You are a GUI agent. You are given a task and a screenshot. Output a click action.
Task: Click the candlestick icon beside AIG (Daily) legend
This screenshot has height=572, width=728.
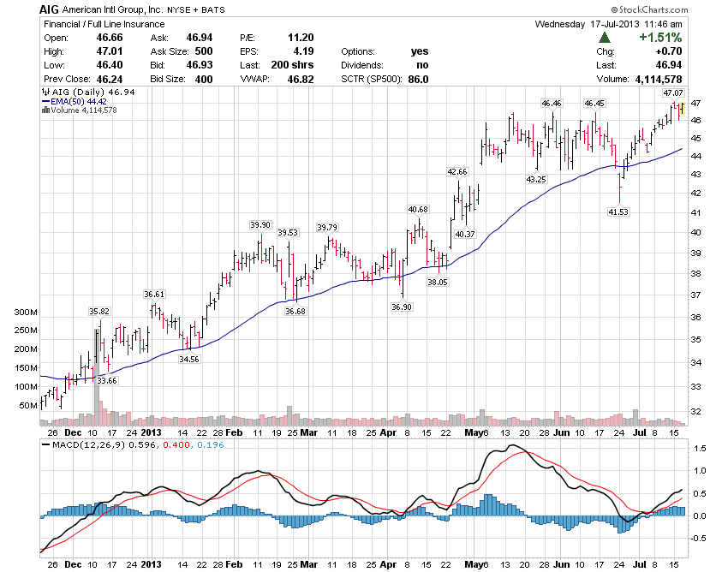point(46,92)
